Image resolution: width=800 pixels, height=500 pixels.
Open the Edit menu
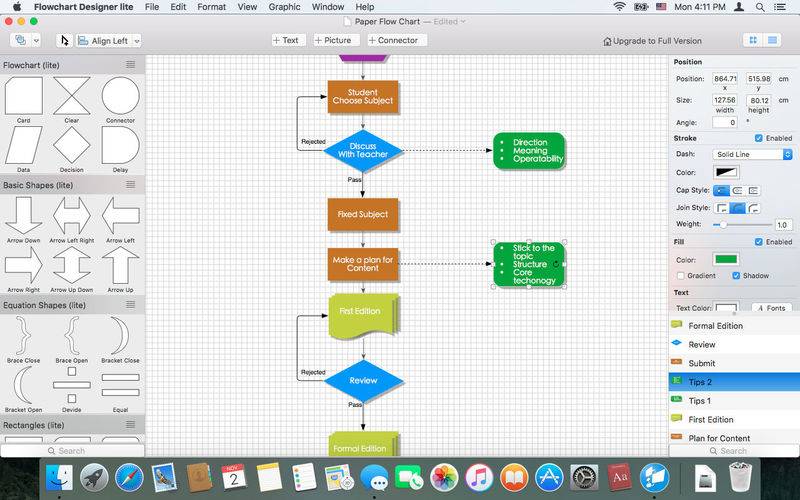(x=178, y=7)
